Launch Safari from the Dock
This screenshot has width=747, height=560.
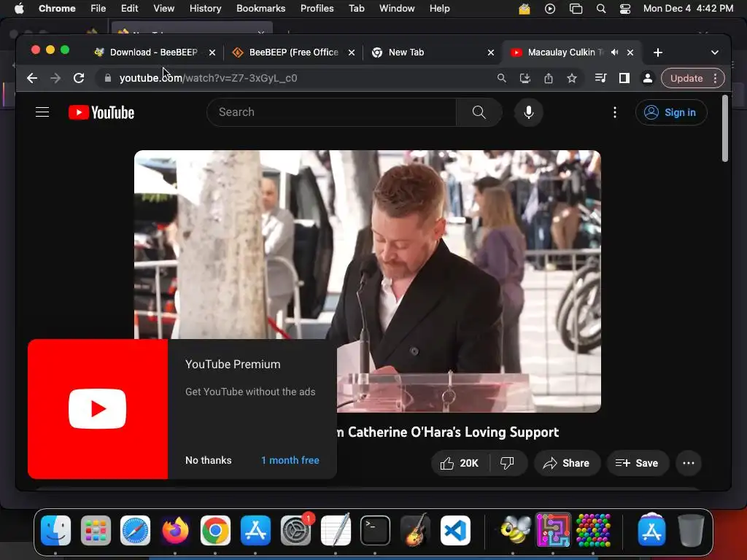pos(135,530)
